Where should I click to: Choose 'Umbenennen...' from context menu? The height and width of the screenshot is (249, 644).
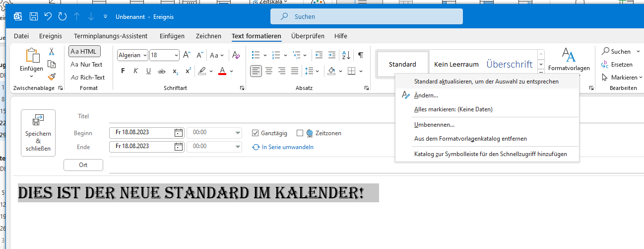coord(487,125)
